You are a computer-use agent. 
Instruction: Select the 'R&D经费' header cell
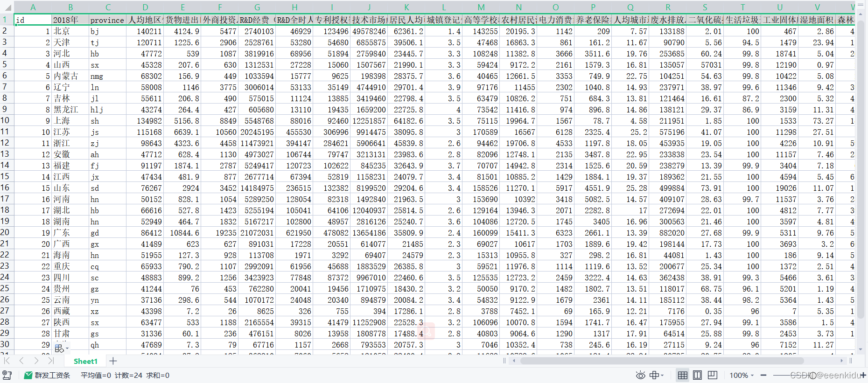click(x=257, y=20)
